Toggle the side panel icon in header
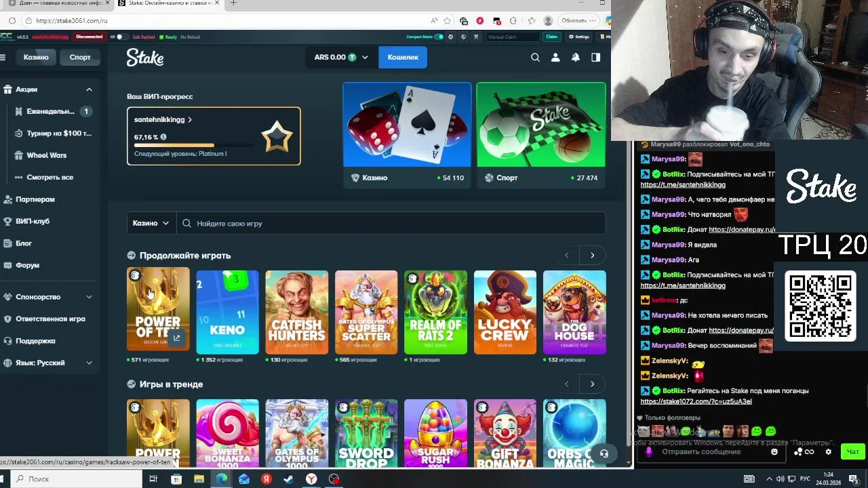Viewport: 868px width, 488px height. [595, 58]
